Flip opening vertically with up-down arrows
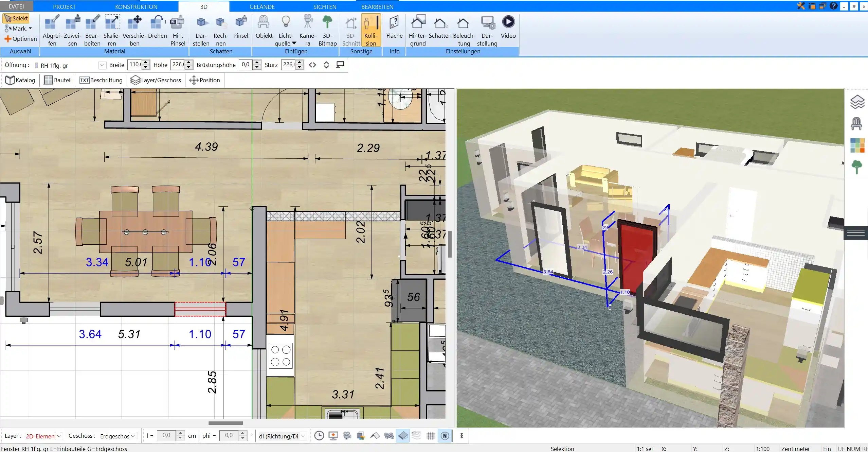 [x=326, y=65]
